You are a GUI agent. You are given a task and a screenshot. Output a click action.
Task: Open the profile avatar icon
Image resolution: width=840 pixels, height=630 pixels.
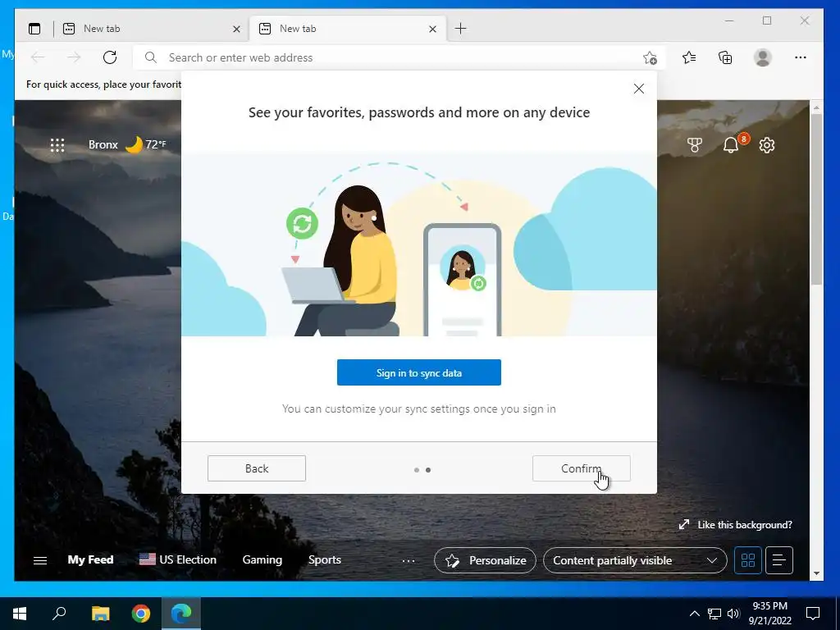[x=762, y=57]
